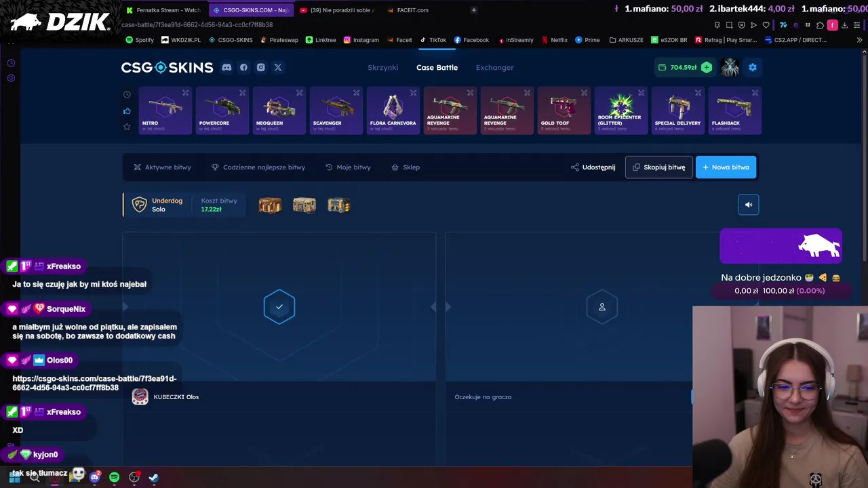Open Codzienne najlepsze bitwy section
This screenshot has width=868, height=488.
pos(258,167)
